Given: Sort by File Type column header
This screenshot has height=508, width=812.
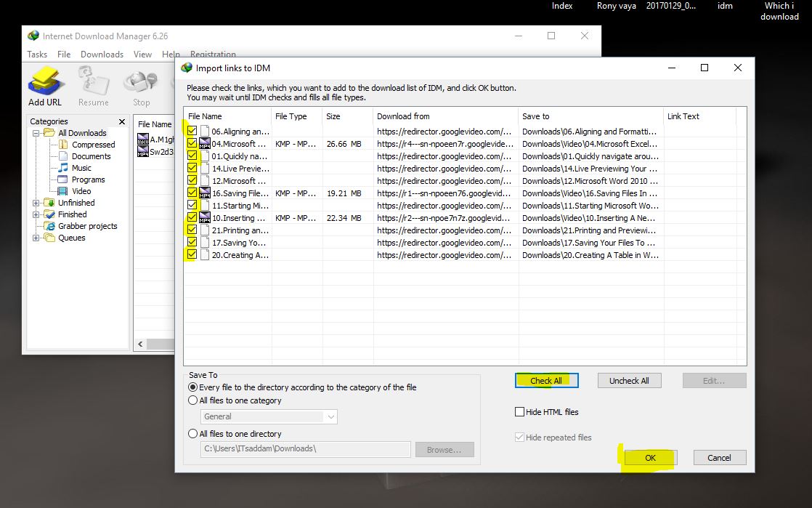Looking at the screenshot, I should tap(297, 116).
